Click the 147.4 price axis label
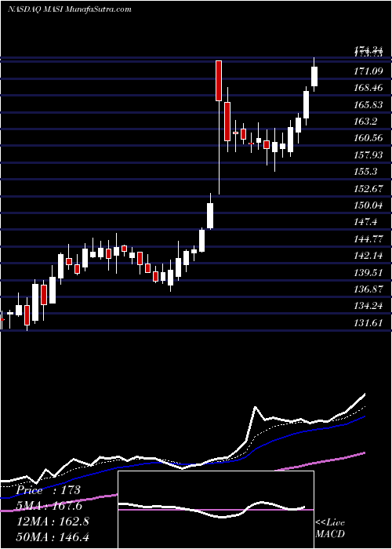Image resolution: width=392 pixels, height=549 pixels. (x=366, y=222)
